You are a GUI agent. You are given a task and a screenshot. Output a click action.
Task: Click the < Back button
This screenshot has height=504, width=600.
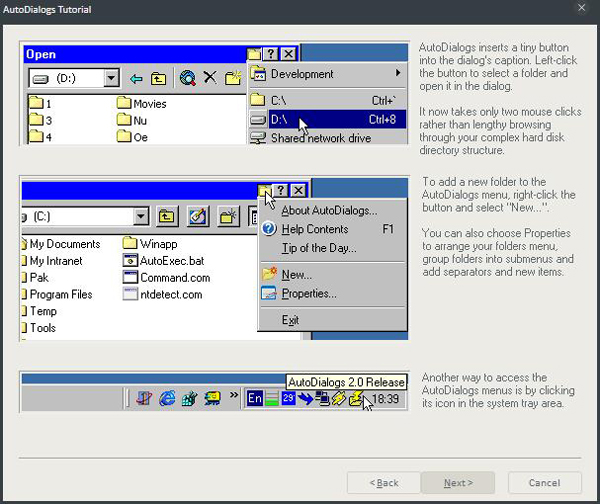click(384, 483)
